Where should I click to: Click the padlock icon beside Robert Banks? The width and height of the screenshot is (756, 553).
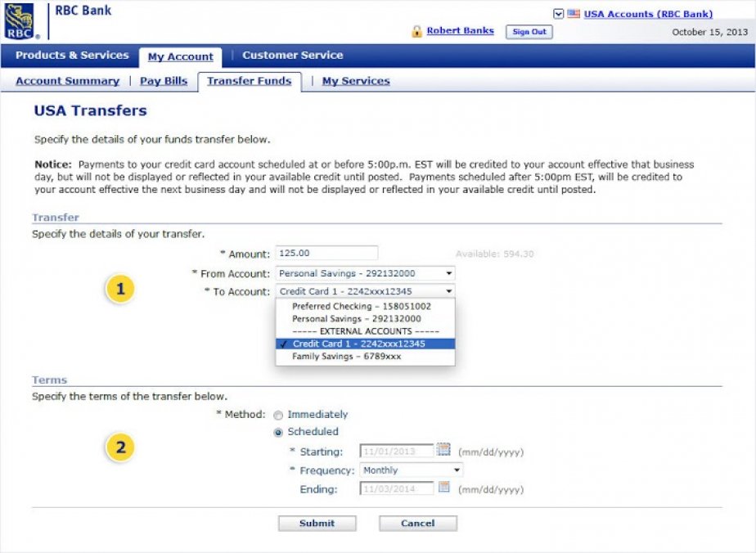coord(416,31)
